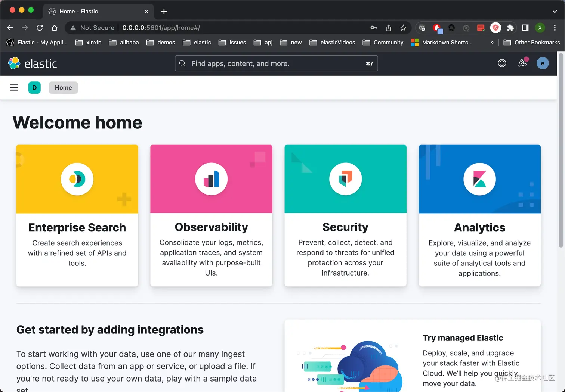Viewport: 565px width, 392px height.
Task: Toggle the browser side panel icon
Action: [x=525, y=28]
